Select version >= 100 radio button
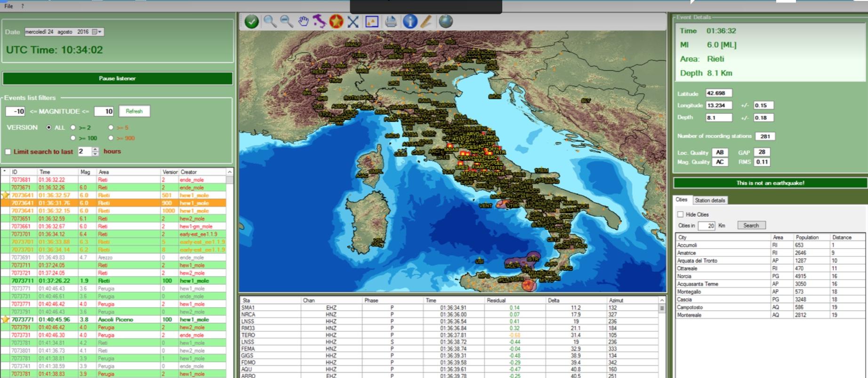 click(x=73, y=138)
